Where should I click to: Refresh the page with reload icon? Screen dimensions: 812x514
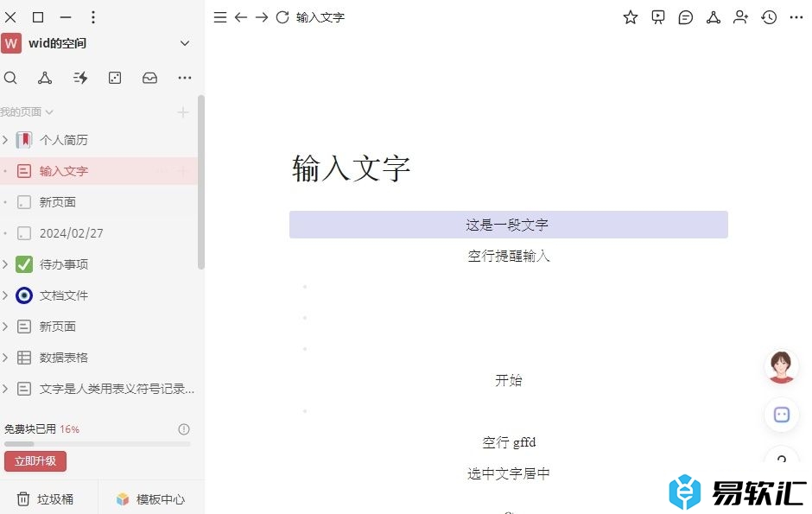[282, 17]
